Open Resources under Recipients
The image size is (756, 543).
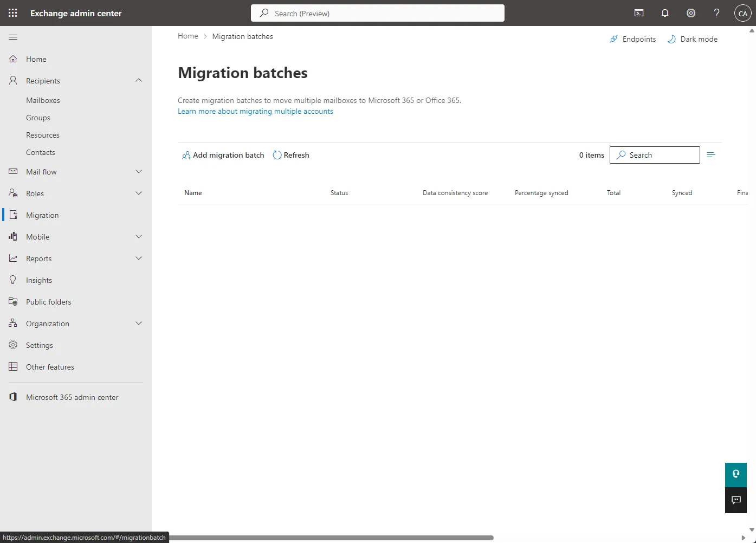[x=43, y=135]
